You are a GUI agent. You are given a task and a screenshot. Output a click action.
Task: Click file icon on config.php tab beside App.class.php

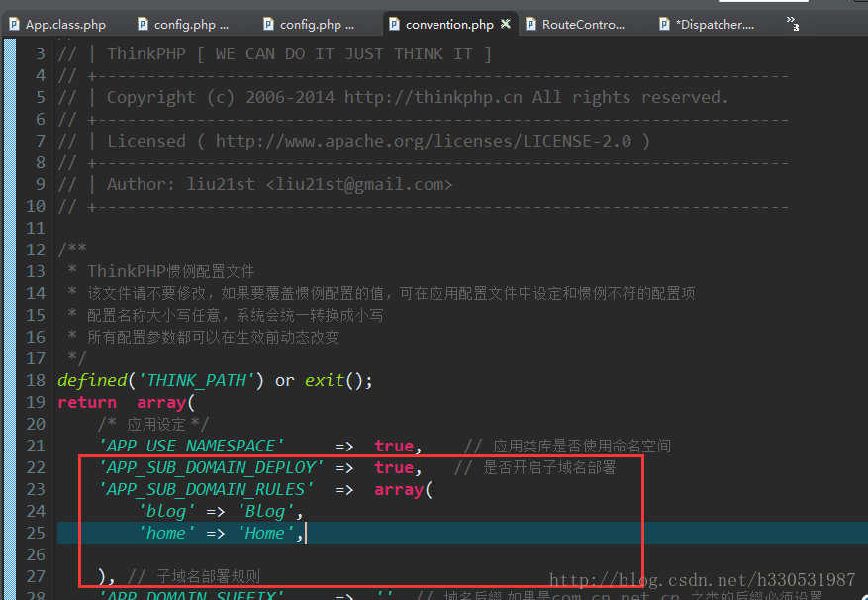click(145, 24)
